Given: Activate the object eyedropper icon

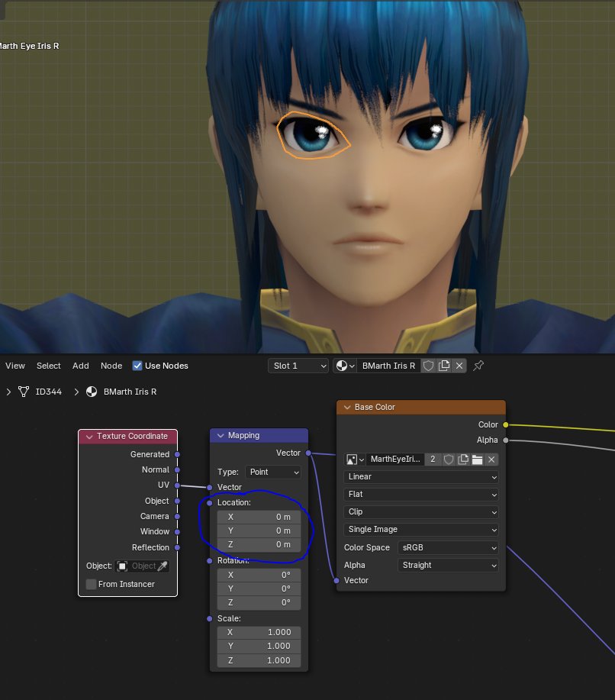Looking at the screenshot, I should point(163,566).
